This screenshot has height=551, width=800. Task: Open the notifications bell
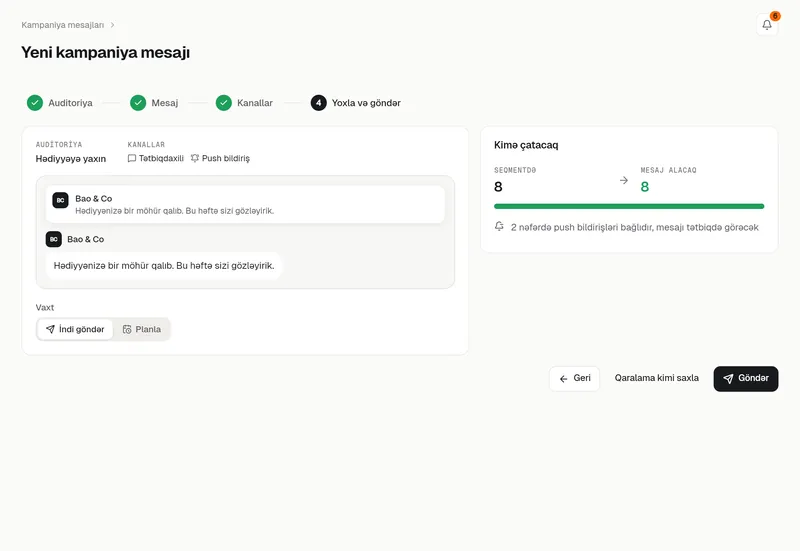pos(767,24)
